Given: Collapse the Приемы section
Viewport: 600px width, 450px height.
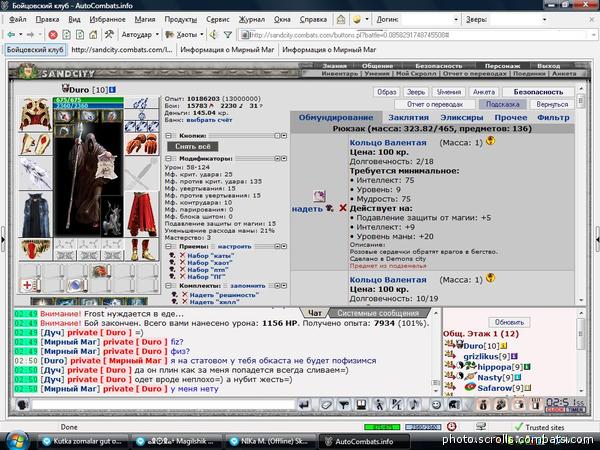Looking at the screenshot, I should (168, 246).
